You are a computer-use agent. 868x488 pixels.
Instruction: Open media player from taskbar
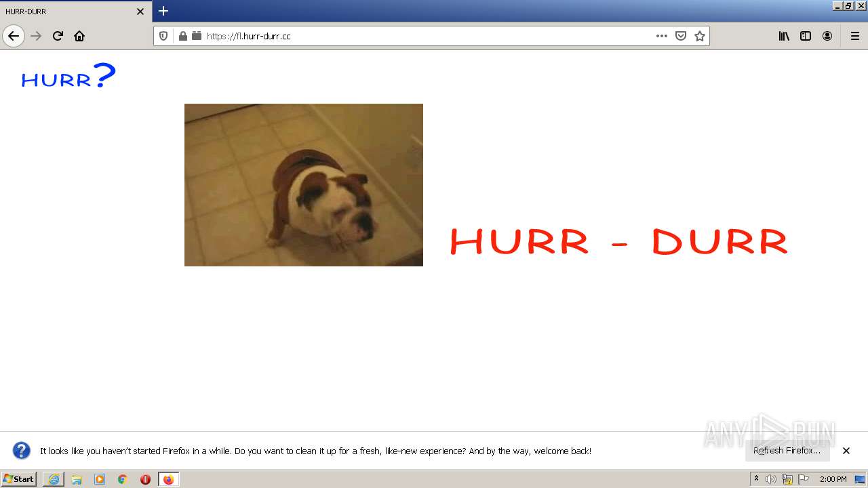pos(100,479)
